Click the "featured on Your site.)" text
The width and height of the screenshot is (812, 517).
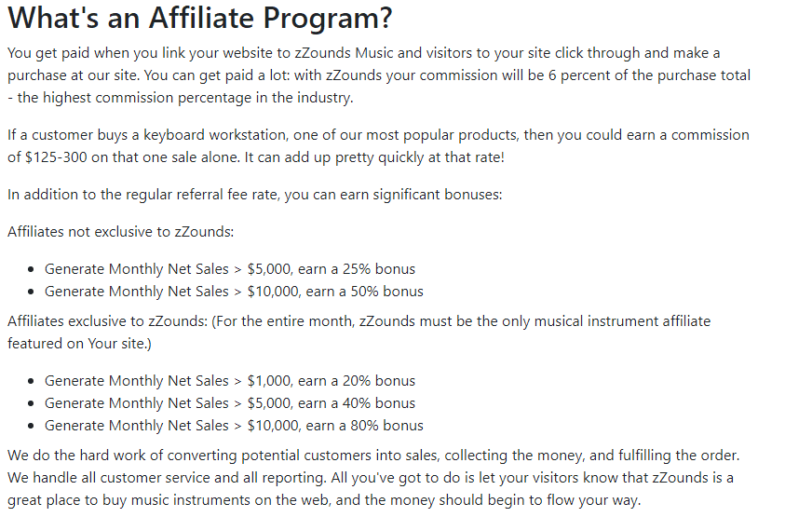click(x=79, y=344)
